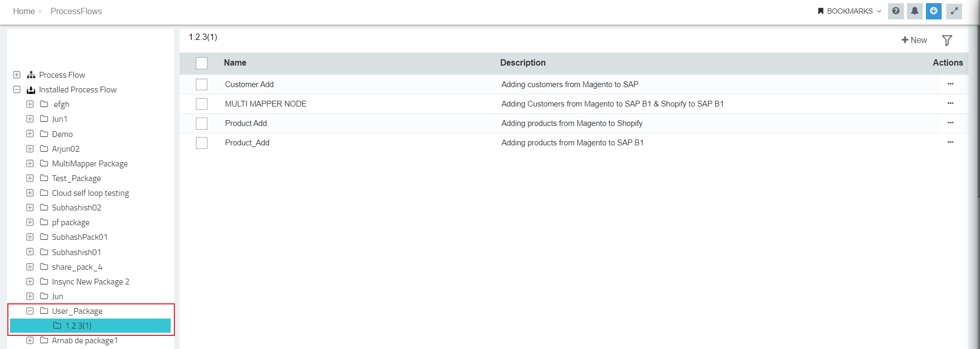The width and height of the screenshot is (980, 349).
Task: Tick the select-all checkbox in table header
Action: click(202, 63)
